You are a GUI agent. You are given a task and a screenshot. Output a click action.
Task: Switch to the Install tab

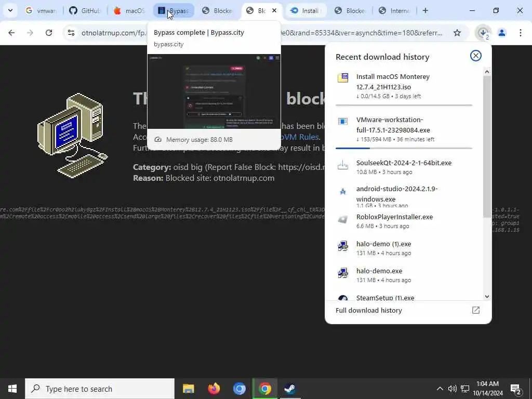305,10
